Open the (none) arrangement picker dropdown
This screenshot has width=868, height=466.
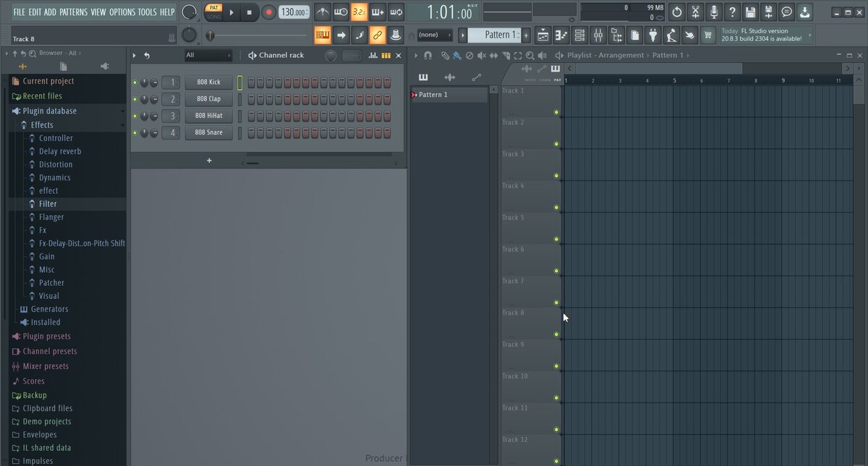point(448,35)
